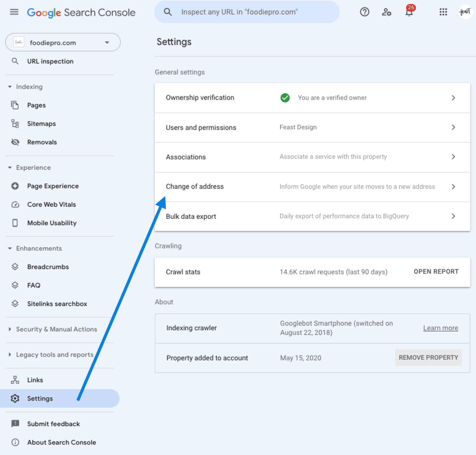This screenshot has height=455, width=476.
Task: Click the Settings page heading
Action: [x=174, y=42]
